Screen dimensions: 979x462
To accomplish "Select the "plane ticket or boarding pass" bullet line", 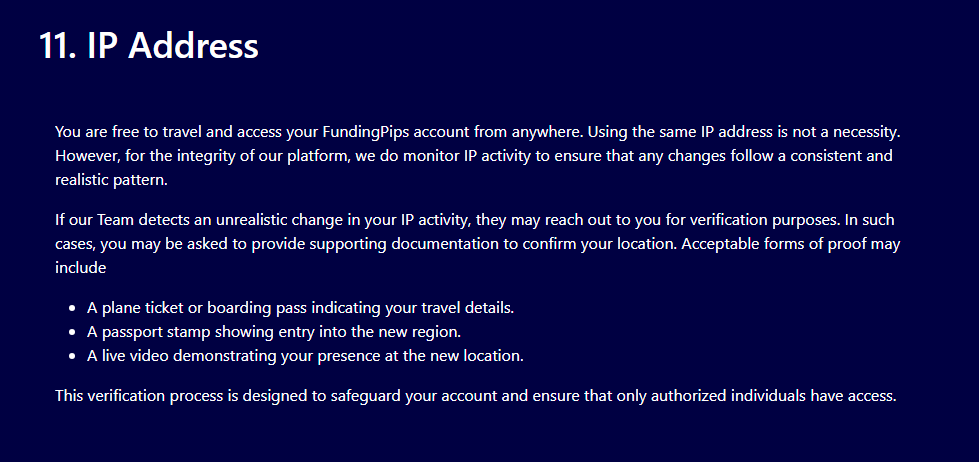I will (300, 308).
